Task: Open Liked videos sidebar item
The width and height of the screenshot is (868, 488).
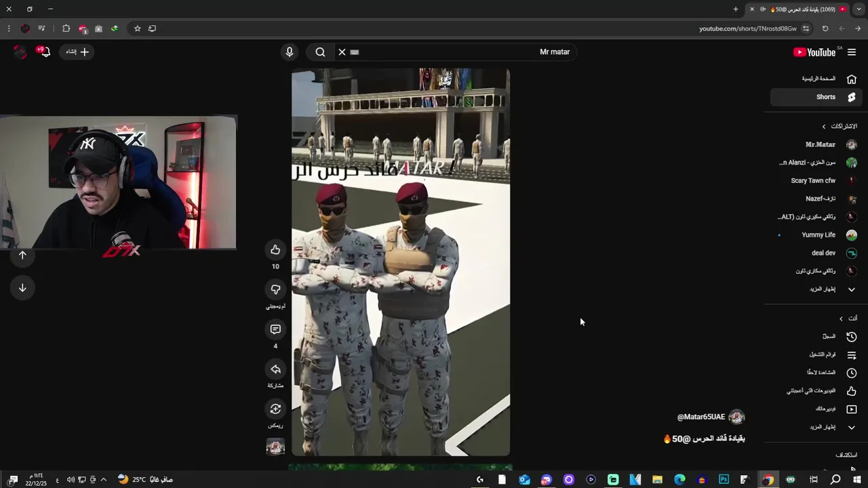Action: click(x=816, y=391)
